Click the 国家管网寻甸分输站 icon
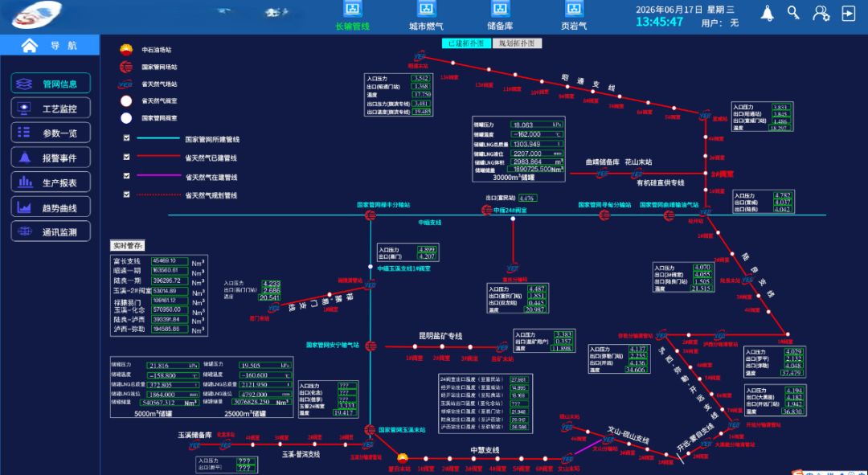This screenshot has height=475, width=868. 604,215
